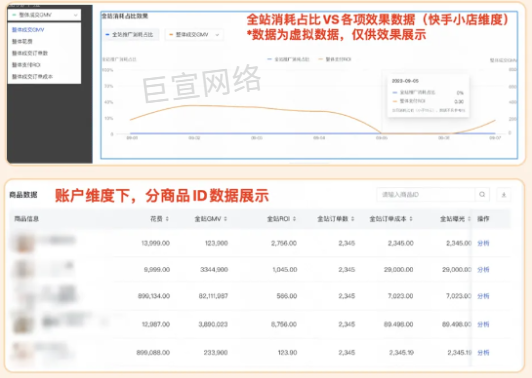Screen dimensions: 532x378
Task: Click the download icon above the product table
Action: click(x=504, y=195)
